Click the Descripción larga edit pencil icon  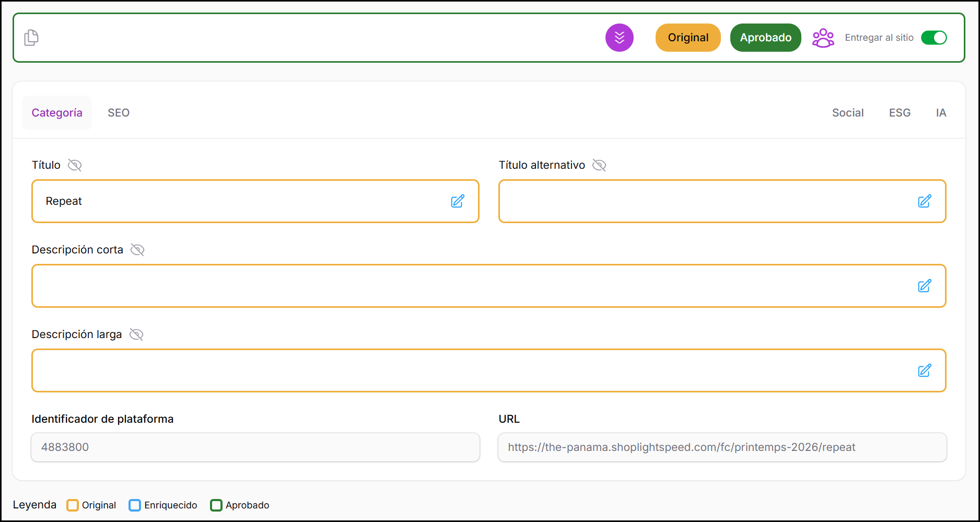(x=924, y=370)
